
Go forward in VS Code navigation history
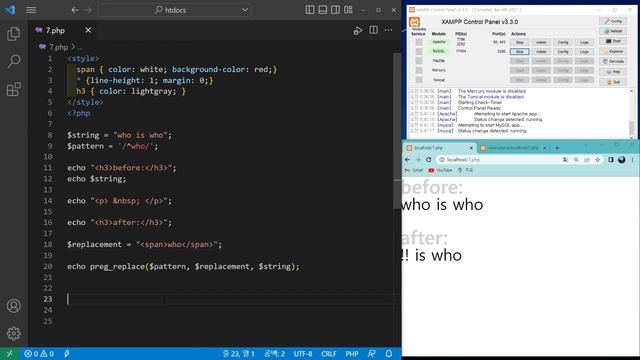click(88, 10)
